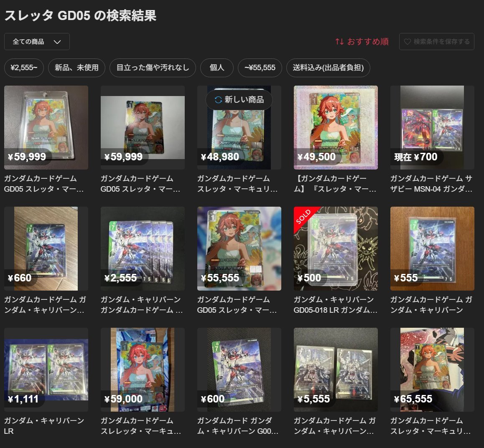This screenshot has width=484, height=448.
Task: Open the card thumbnail priced ¥55,555
Action: 239,248
